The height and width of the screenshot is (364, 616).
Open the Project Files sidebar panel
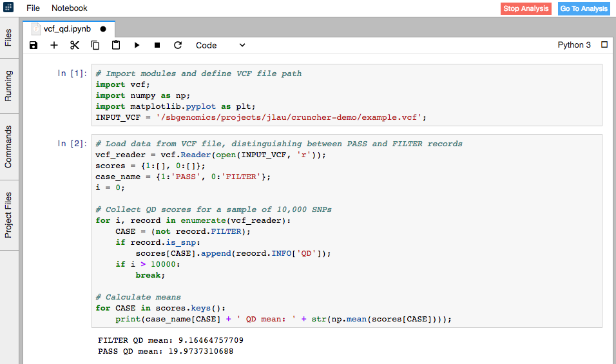(x=8, y=215)
